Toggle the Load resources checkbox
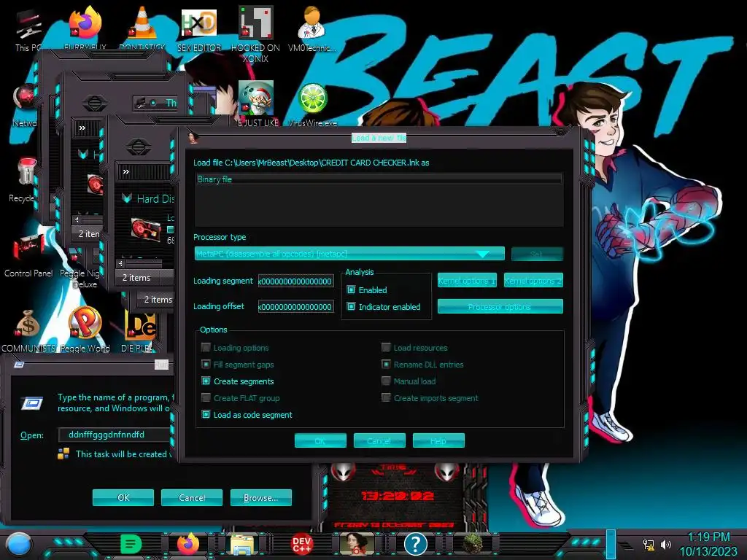This screenshot has width=747, height=560. coord(386,347)
